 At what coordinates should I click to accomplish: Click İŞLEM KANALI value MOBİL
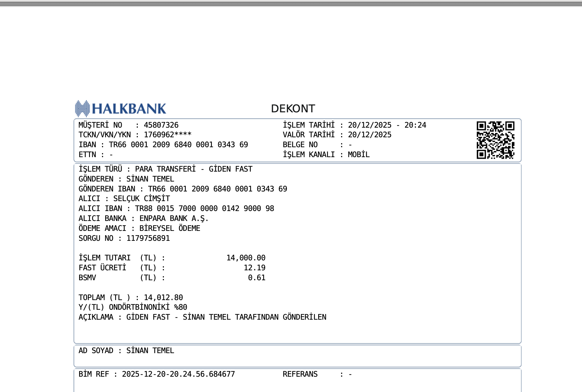click(359, 155)
